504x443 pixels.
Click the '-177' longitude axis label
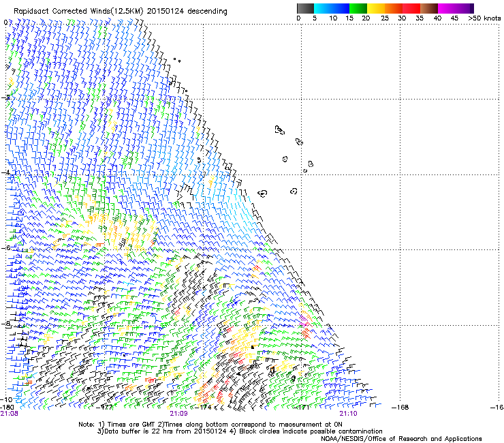click(105, 408)
